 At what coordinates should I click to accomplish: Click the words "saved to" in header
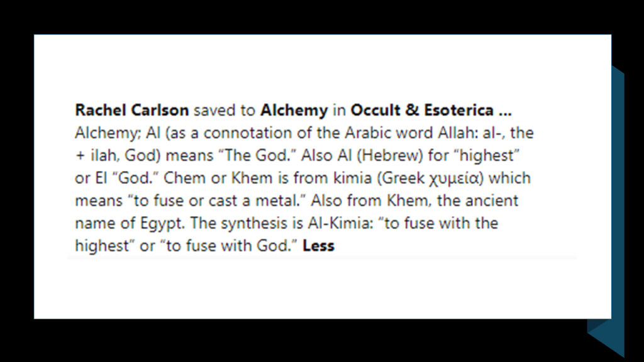[x=225, y=111]
